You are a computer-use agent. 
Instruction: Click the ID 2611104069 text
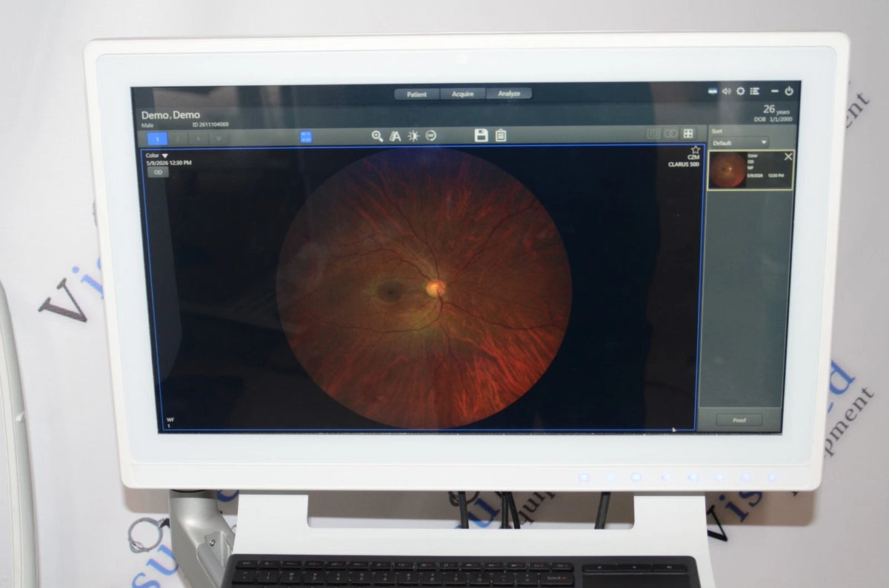pyautogui.click(x=210, y=125)
